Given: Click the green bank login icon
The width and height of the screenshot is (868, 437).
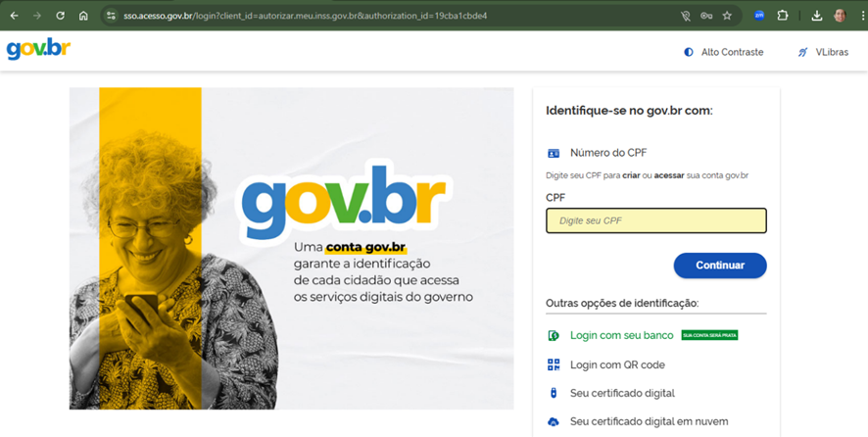Looking at the screenshot, I should tap(554, 335).
